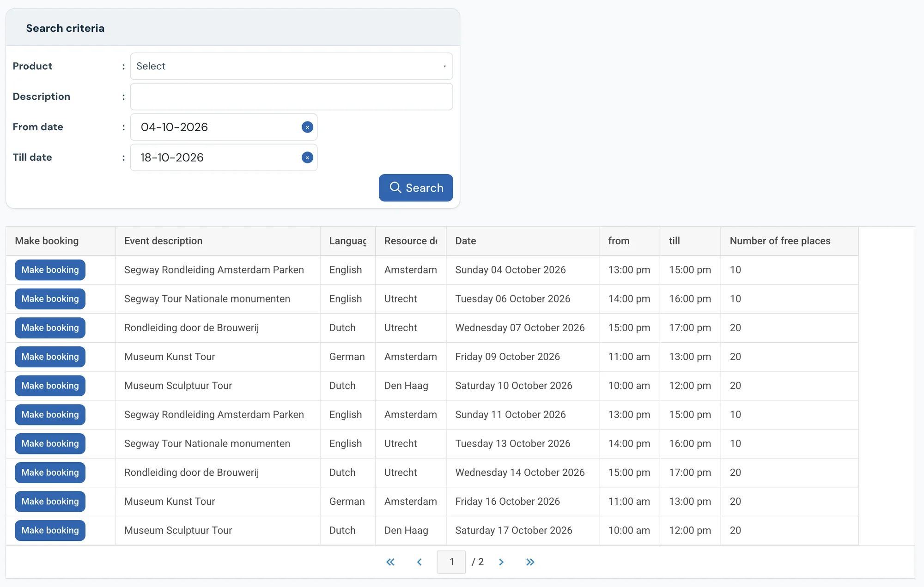Open the Product Select dropdown
The width and height of the screenshot is (924, 587).
tap(292, 66)
